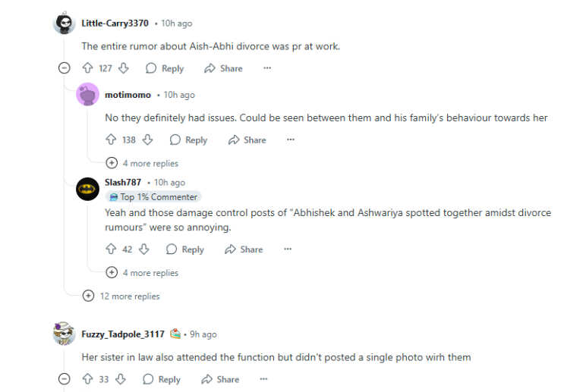The image size is (583, 392).
Task: Upvote Fuzzy_Tadpole_3117's comment
Action: pyautogui.click(x=87, y=379)
